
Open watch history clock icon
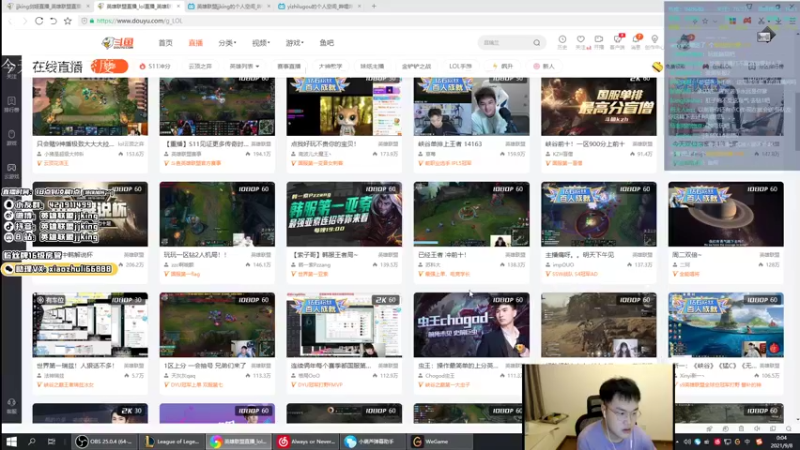pyautogui.click(x=562, y=42)
